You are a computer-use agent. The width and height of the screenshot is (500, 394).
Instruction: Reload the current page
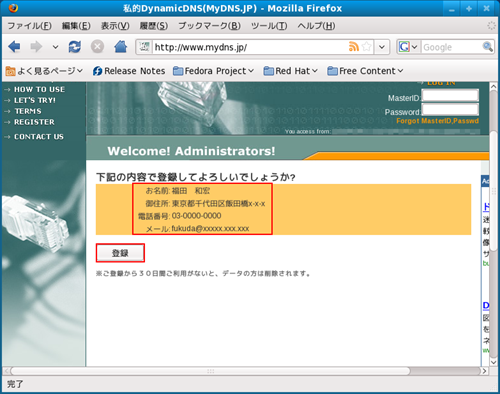[75, 47]
